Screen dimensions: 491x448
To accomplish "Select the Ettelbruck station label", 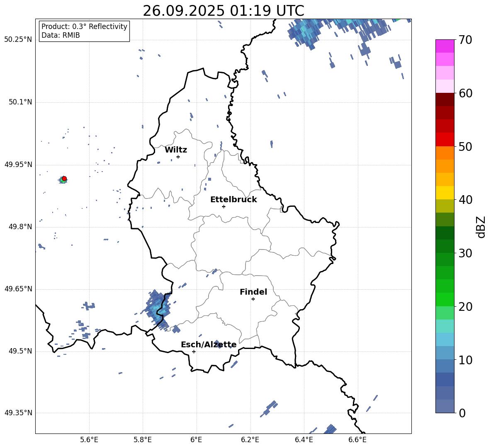I will pyautogui.click(x=233, y=200).
